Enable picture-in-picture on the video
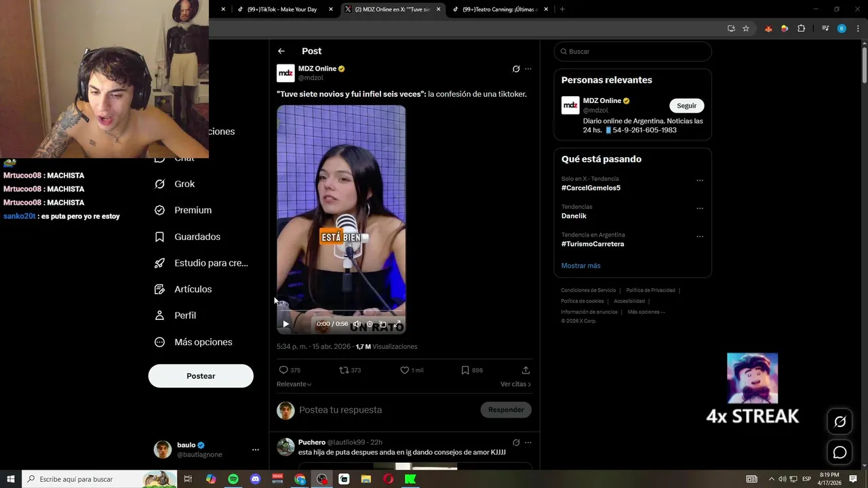The height and width of the screenshot is (488, 868). (383, 324)
